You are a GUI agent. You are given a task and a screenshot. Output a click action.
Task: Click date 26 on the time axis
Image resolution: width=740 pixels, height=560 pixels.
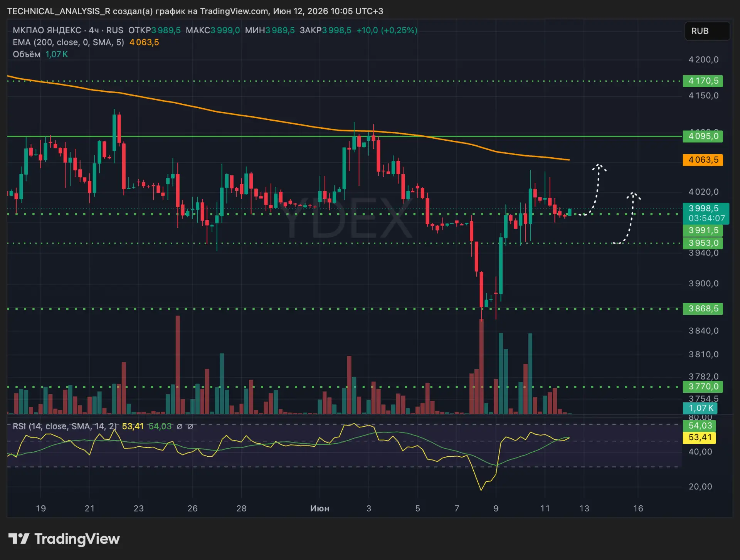tap(192, 508)
